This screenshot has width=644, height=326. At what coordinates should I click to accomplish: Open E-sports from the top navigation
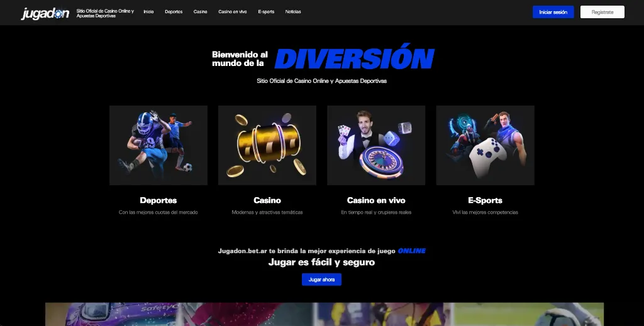coord(266,12)
